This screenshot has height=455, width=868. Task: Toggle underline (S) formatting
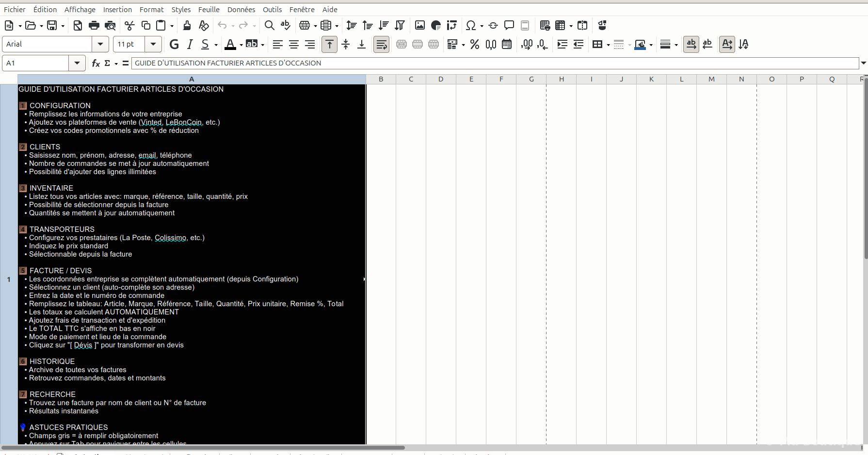205,44
